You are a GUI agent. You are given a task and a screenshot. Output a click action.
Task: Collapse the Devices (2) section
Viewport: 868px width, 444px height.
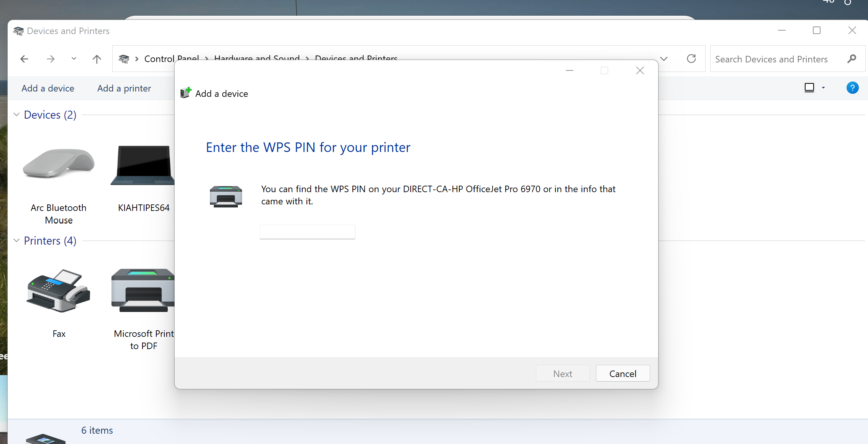click(x=16, y=114)
